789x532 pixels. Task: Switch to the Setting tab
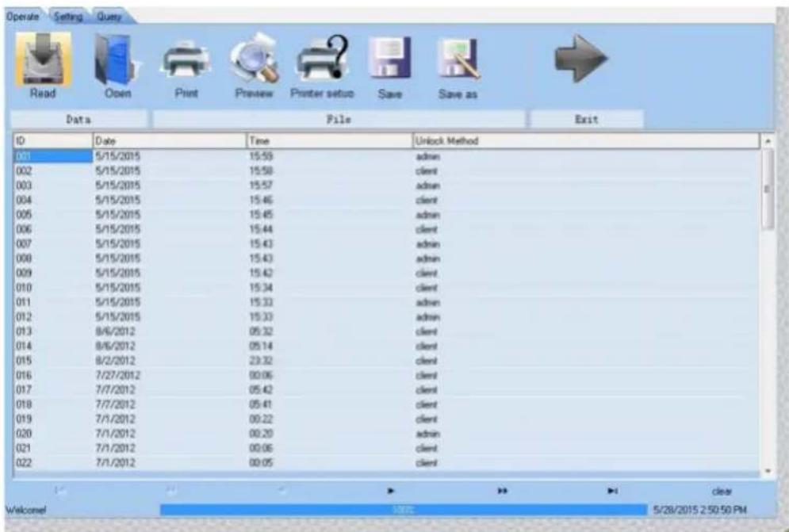coord(68,17)
